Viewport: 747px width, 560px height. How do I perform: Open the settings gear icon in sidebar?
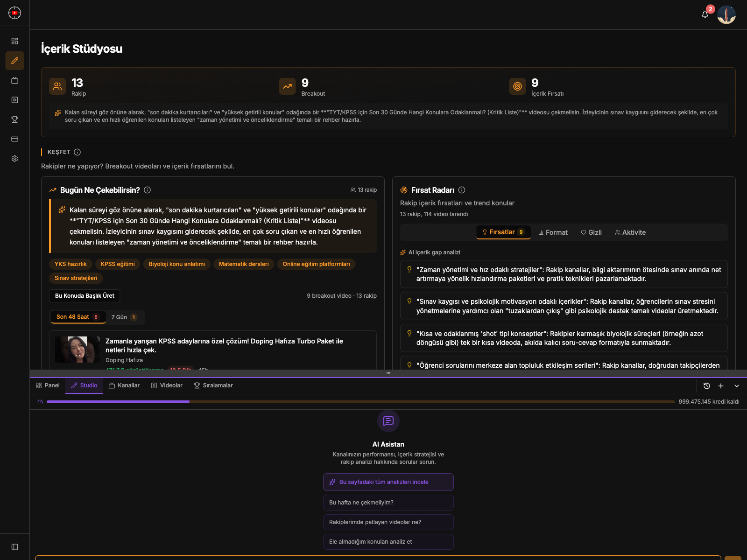pos(14,159)
